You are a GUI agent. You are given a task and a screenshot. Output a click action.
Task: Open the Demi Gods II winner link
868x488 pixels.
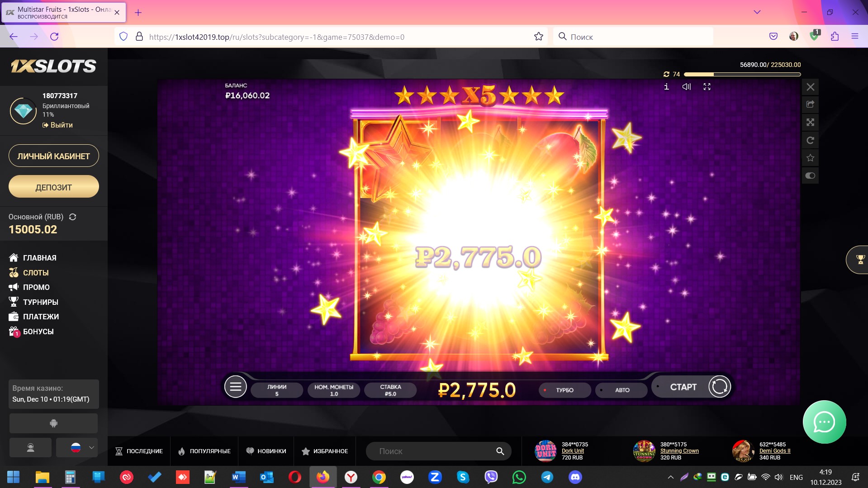775,451
